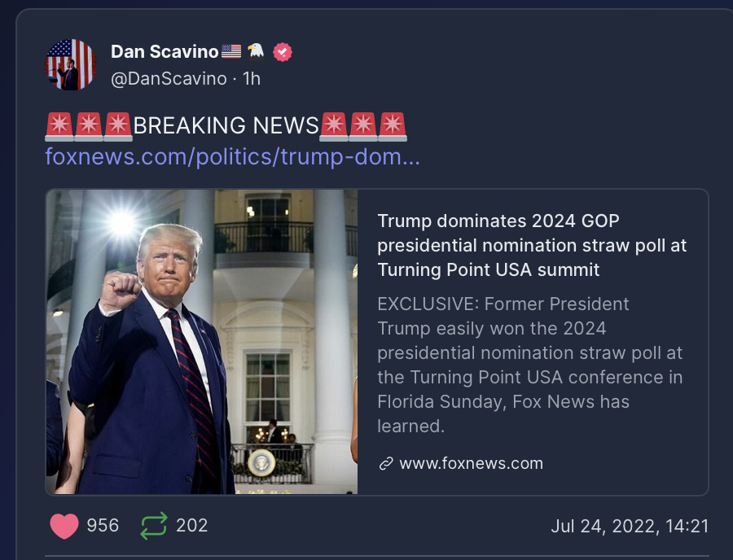Click the red verified badge icon
The image size is (733, 560).
[283, 52]
